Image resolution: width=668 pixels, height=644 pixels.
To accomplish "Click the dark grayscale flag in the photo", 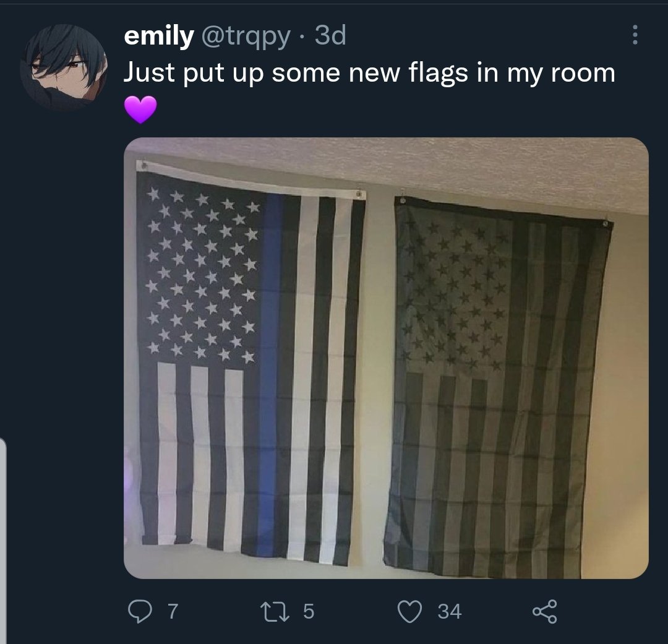I will [x=499, y=388].
